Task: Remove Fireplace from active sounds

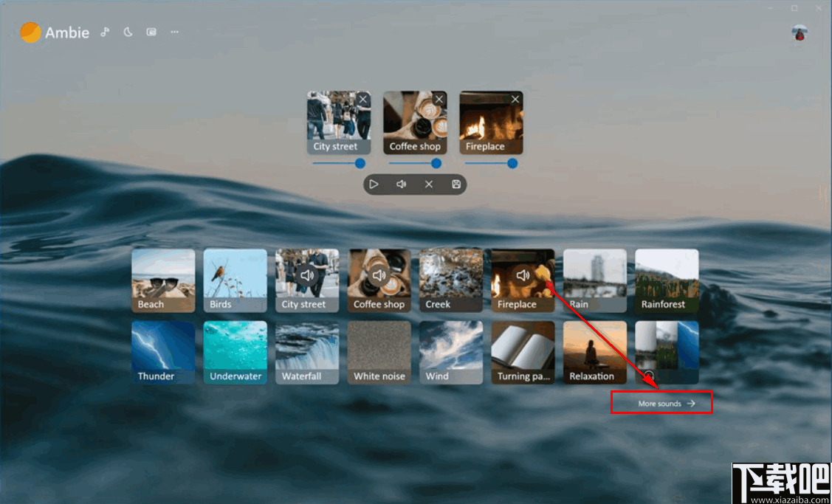Action: click(515, 99)
